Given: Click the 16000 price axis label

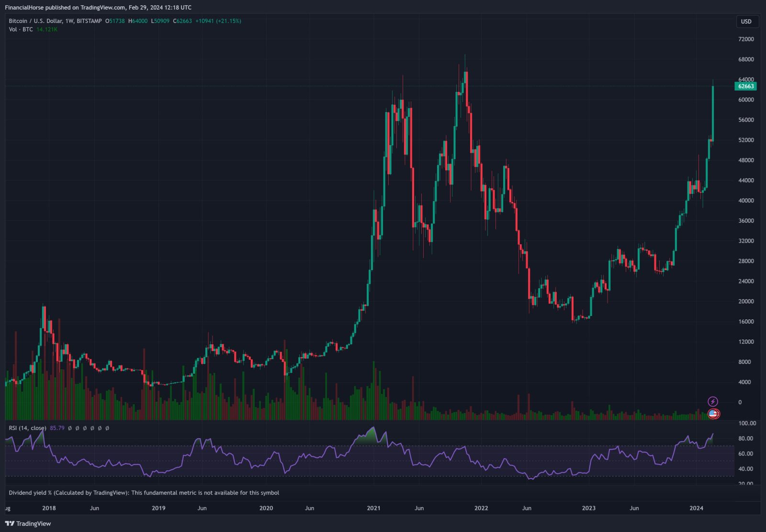Looking at the screenshot, I should pos(746,322).
